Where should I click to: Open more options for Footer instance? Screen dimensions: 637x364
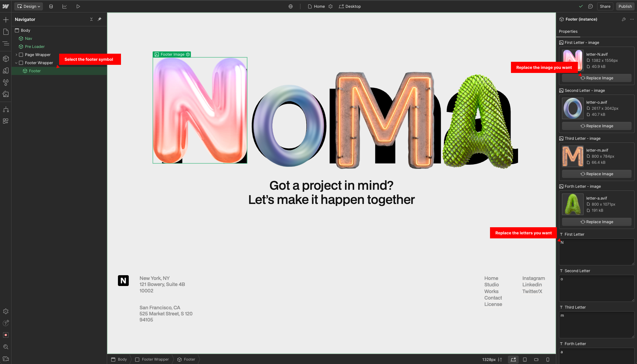[632, 19]
